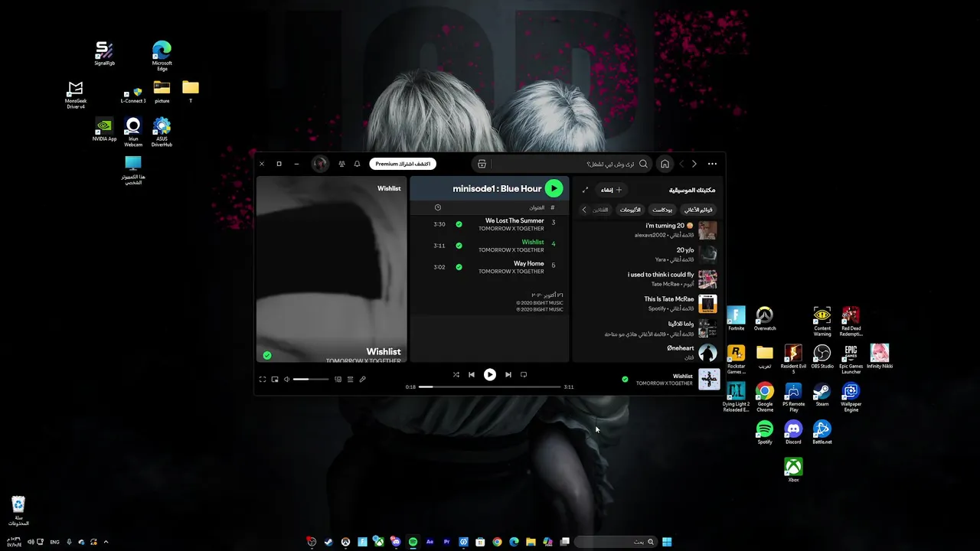Open the Spotify three-dots menu
The width and height of the screenshot is (980, 551).
712,164
